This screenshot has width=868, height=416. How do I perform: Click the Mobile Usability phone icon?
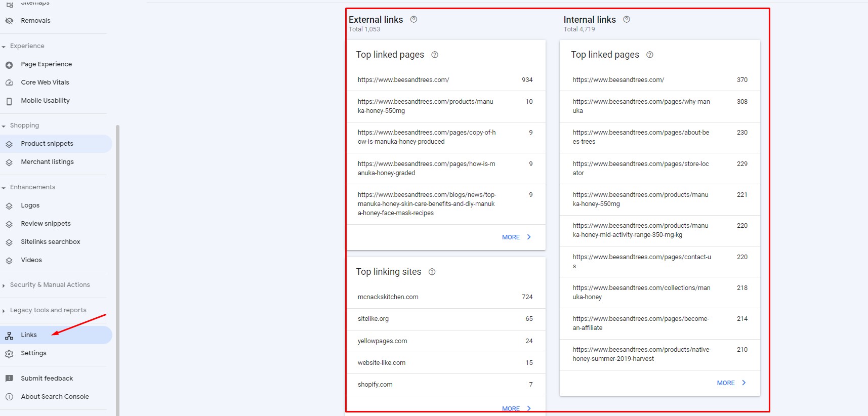tap(9, 101)
